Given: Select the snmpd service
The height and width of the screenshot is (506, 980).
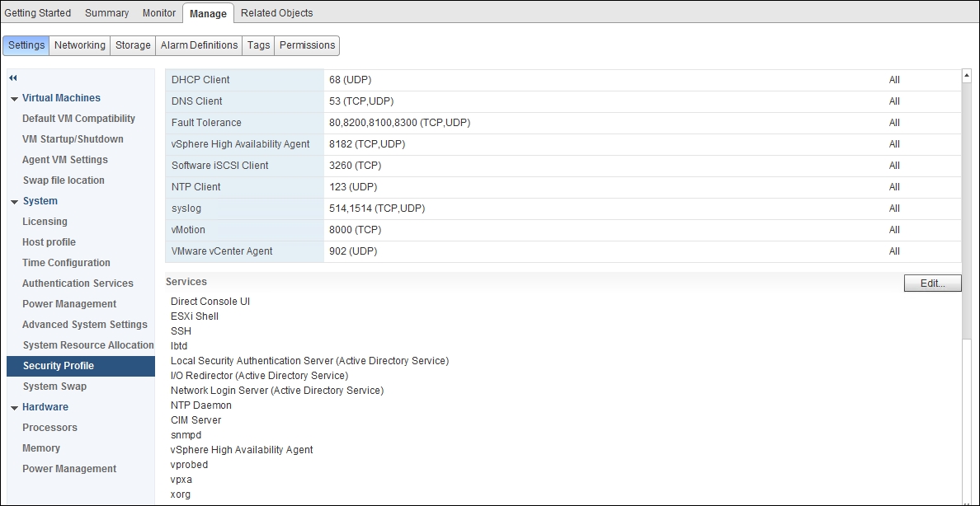Looking at the screenshot, I should (186, 435).
